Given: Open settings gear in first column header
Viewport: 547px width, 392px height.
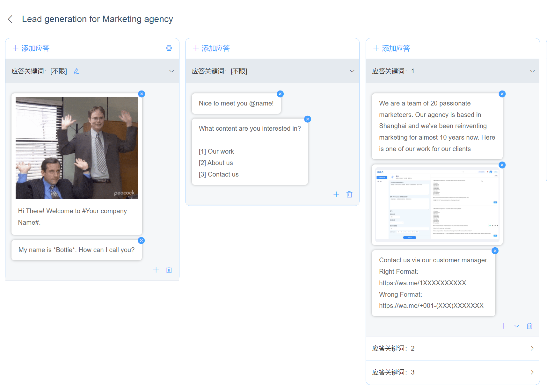Looking at the screenshot, I should tap(169, 48).
